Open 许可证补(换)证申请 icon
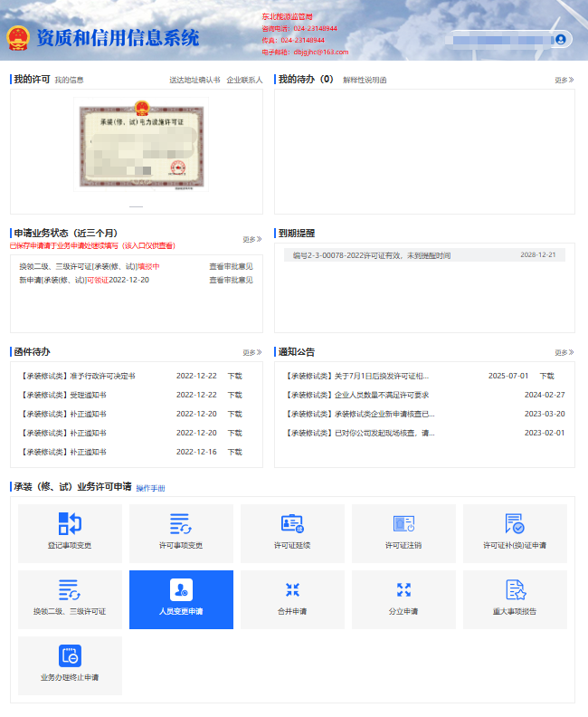 515,524
